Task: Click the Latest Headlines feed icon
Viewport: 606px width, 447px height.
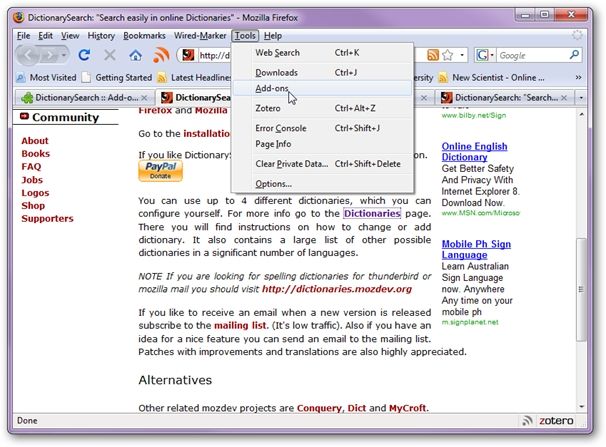Action: [x=162, y=78]
